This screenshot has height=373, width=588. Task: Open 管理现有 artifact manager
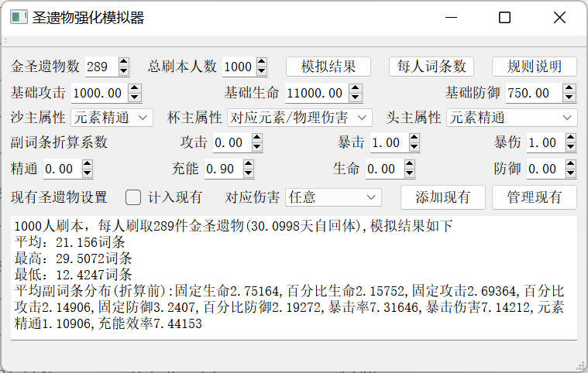pos(534,197)
